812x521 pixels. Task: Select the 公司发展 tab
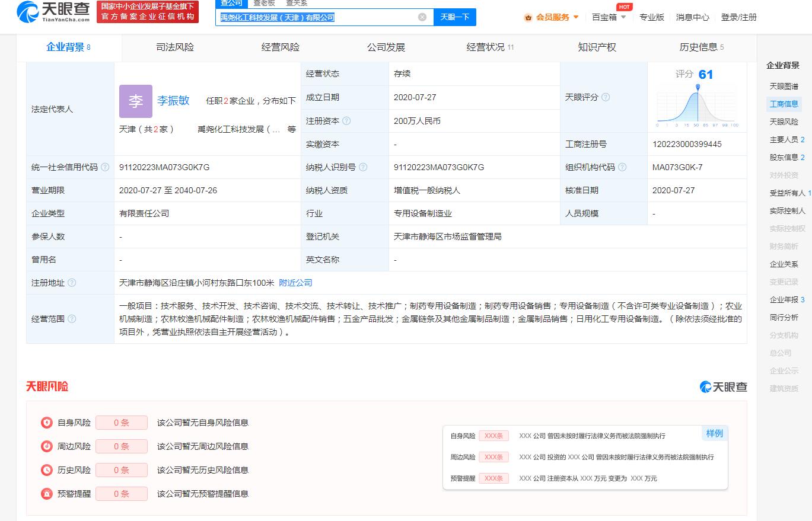click(x=386, y=47)
